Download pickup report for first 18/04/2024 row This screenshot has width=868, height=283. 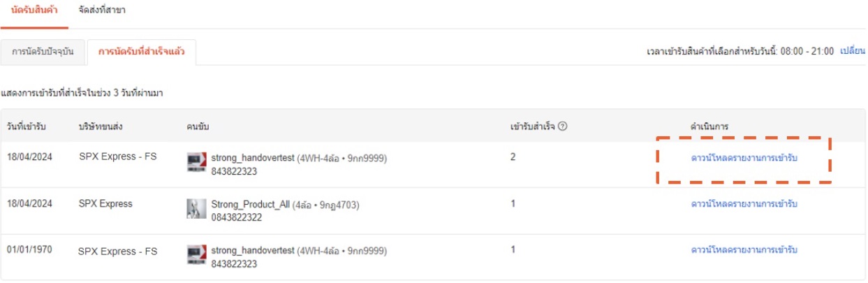coord(744,159)
